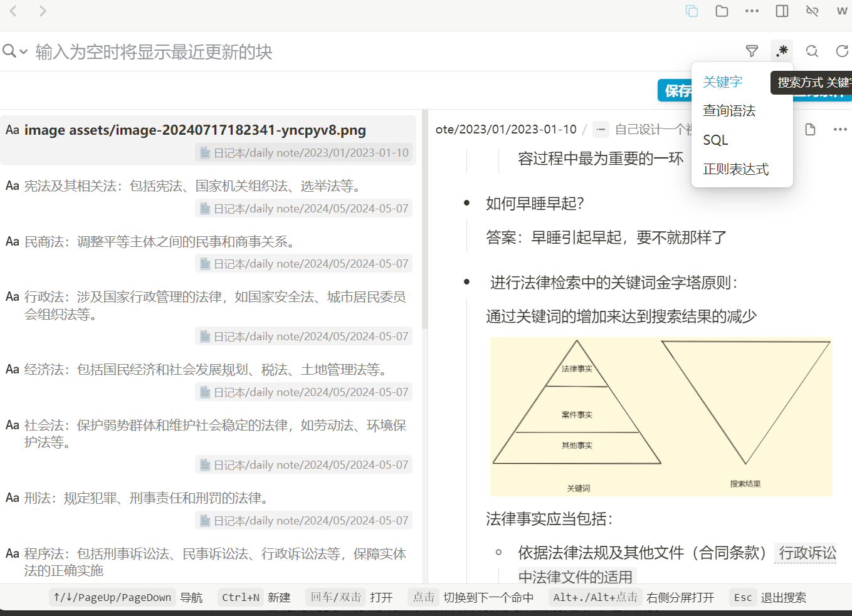This screenshot has width=852, height=616.
Task: Select the 刑法 result row
Action: pos(208,509)
